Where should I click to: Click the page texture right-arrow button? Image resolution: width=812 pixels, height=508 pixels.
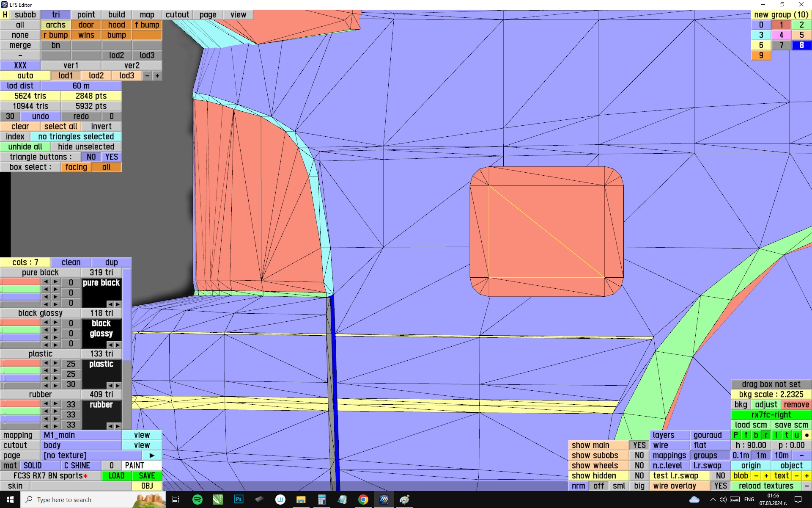click(x=152, y=455)
